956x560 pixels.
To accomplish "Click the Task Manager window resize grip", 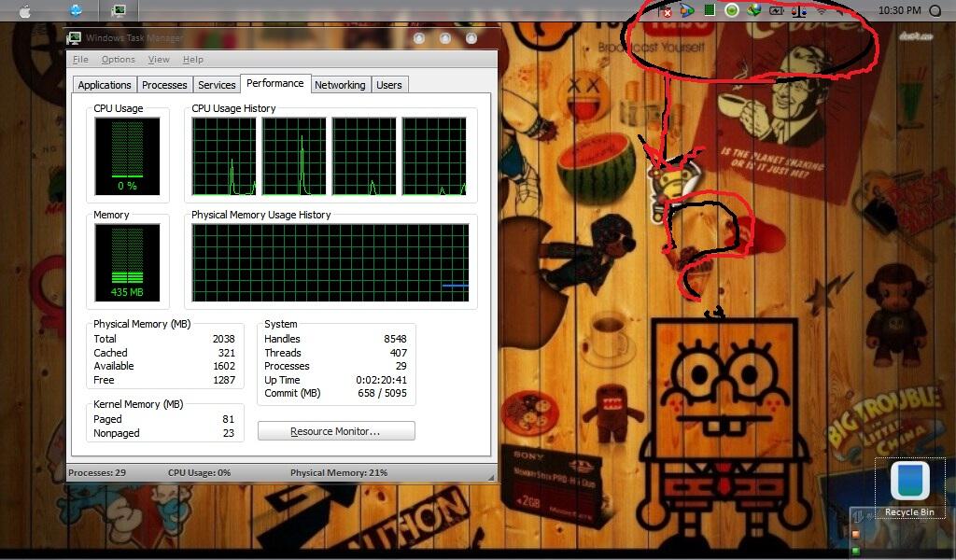I will pyautogui.click(x=491, y=477).
